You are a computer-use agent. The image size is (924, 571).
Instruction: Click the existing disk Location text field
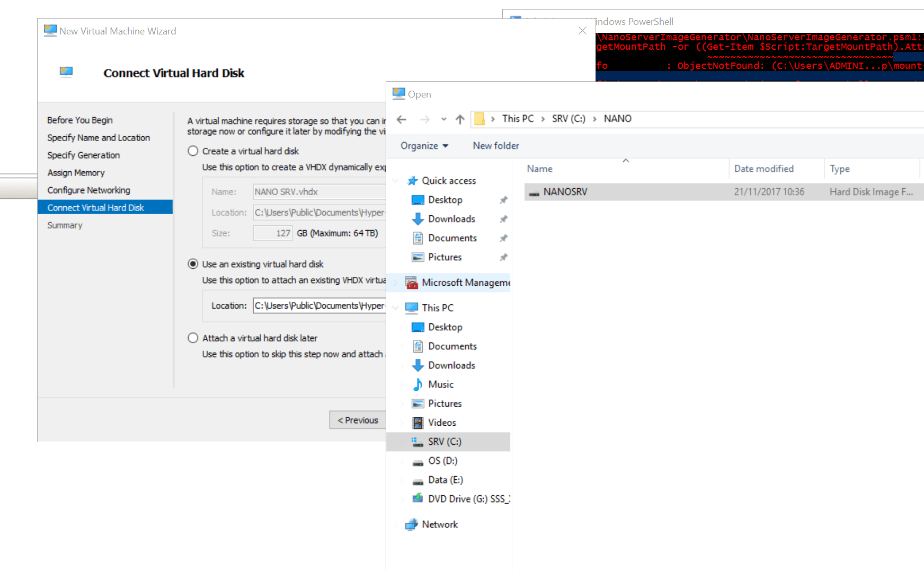point(319,306)
